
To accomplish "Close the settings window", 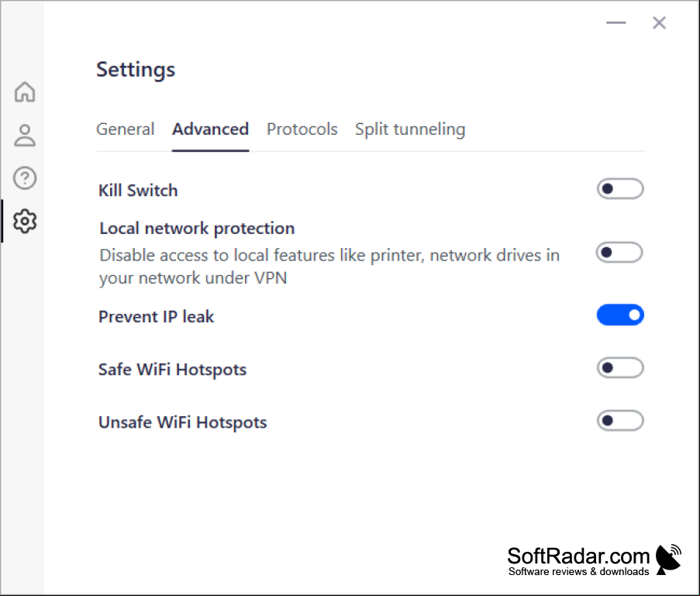I will pos(659,22).
